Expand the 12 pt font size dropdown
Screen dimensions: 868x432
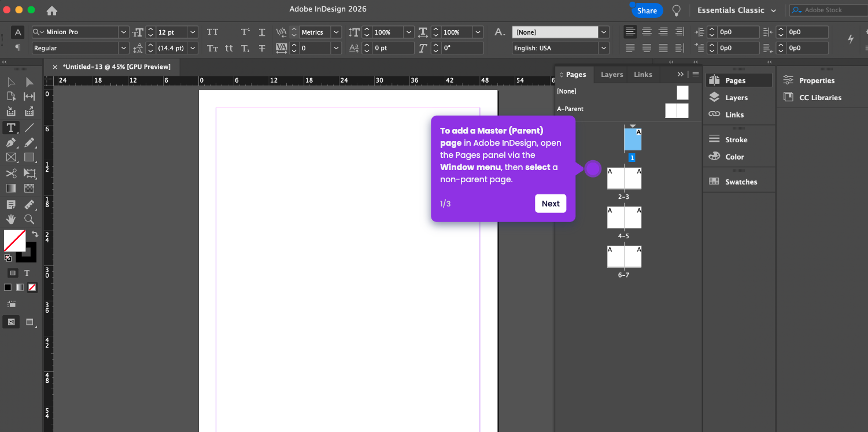193,32
